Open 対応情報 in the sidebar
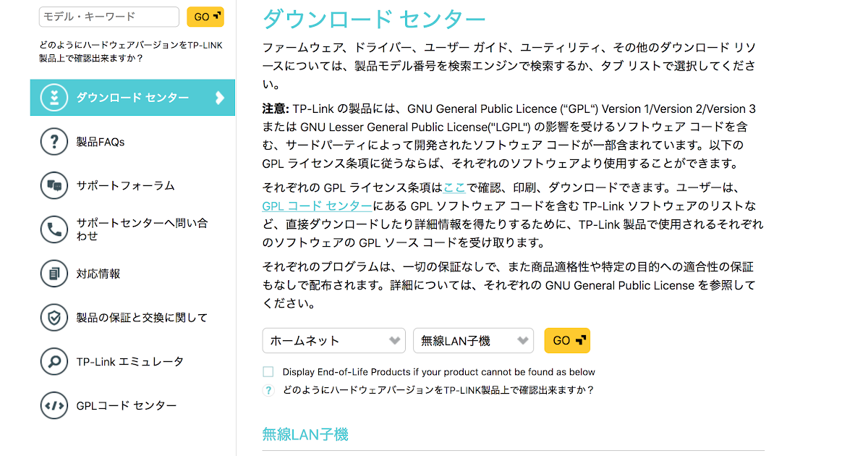Image resolution: width=868 pixels, height=456 pixels. click(98, 274)
